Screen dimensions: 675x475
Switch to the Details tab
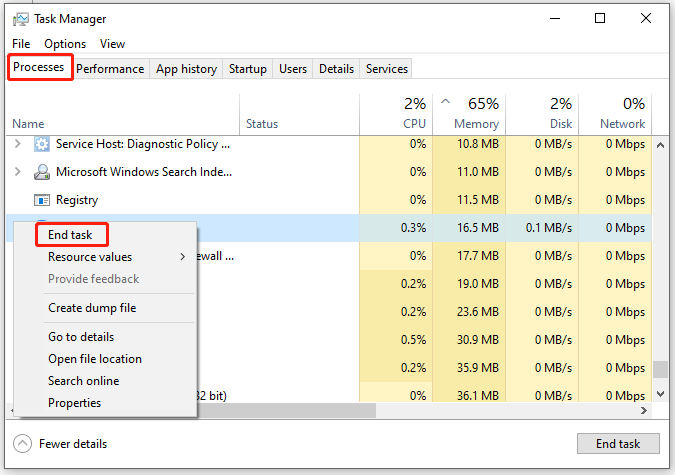(x=336, y=69)
